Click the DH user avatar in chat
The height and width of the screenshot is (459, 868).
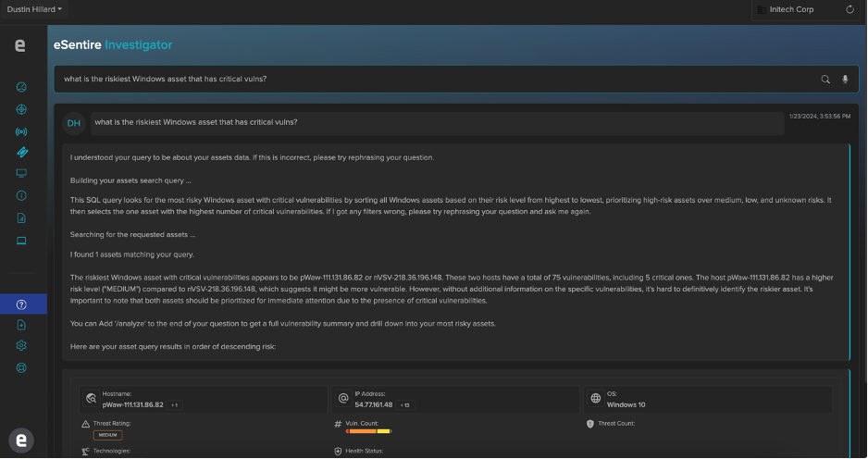pyautogui.click(x=74, y=123)
